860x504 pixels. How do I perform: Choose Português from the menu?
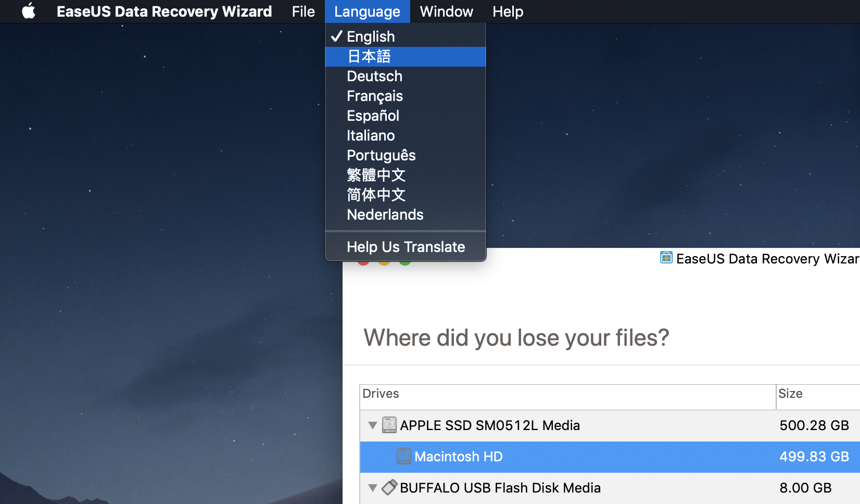[x=381, y=155]
